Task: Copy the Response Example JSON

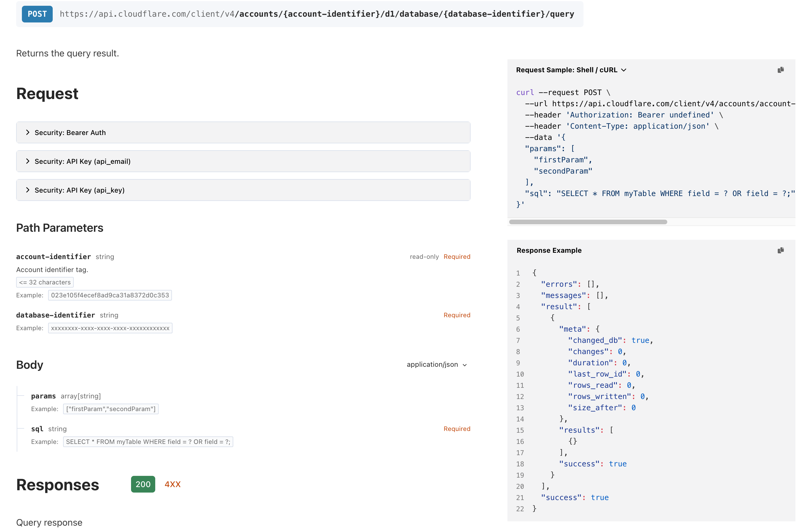Action: tap(780, 250)
